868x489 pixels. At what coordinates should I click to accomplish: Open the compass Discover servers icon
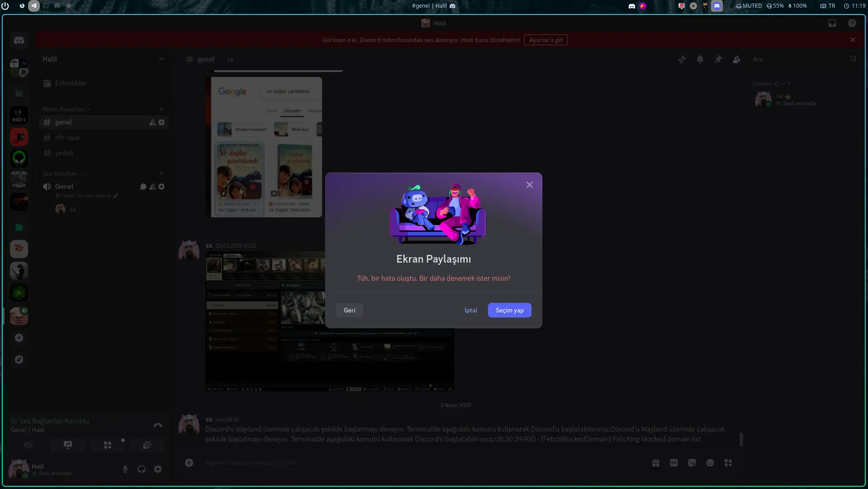19,360
